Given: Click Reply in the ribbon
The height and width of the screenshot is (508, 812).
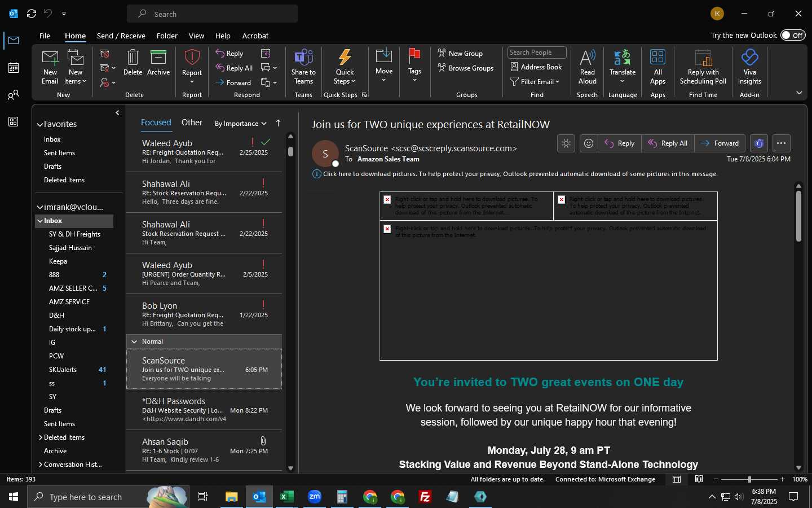Looking at the screenshot, I should coord(230,54).
